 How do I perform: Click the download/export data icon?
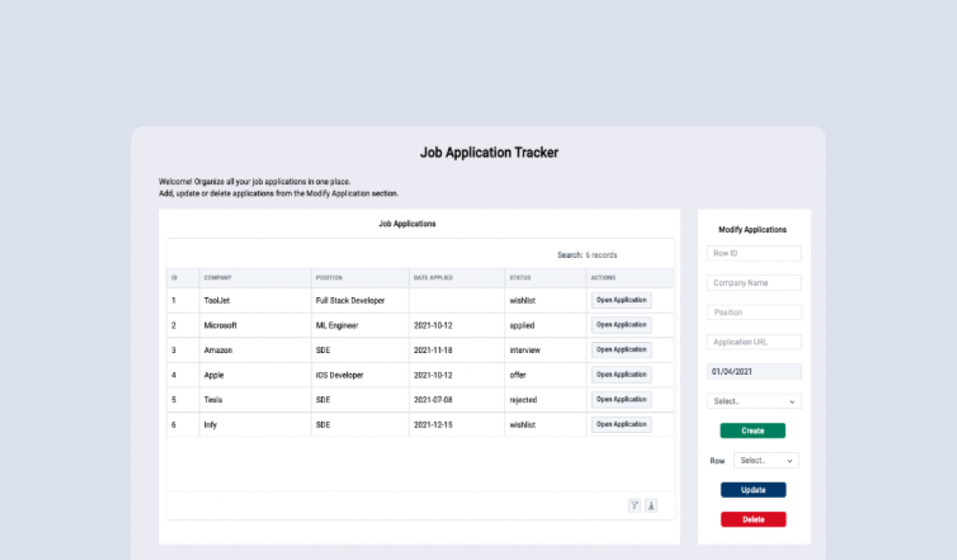tap(651, 506)
